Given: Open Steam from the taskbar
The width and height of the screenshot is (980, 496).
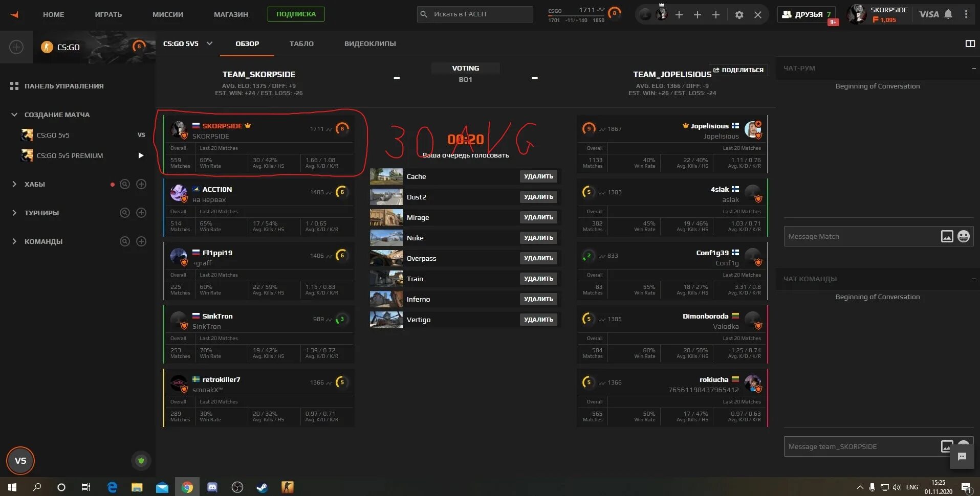Looking at the screenshot, I should pyautogui.click(x=262, y=487).
